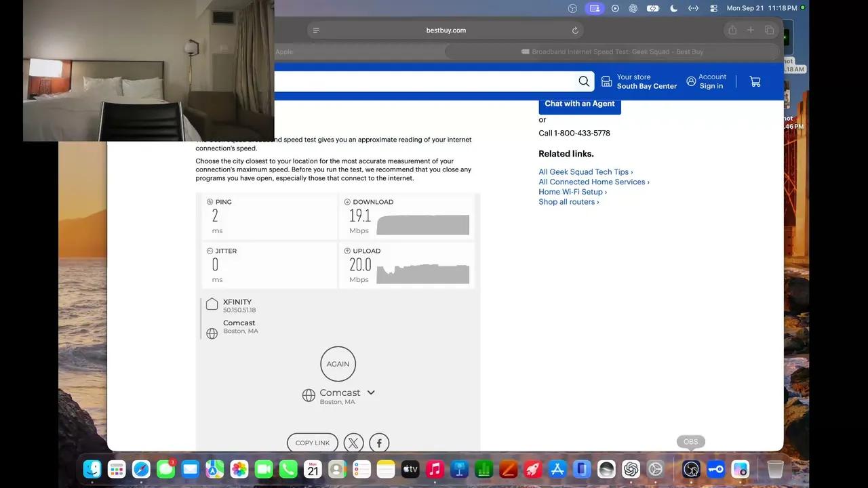The image size is (868, 488).
Task: Expand the Comcast server selection dropdown
Action: 371,392
